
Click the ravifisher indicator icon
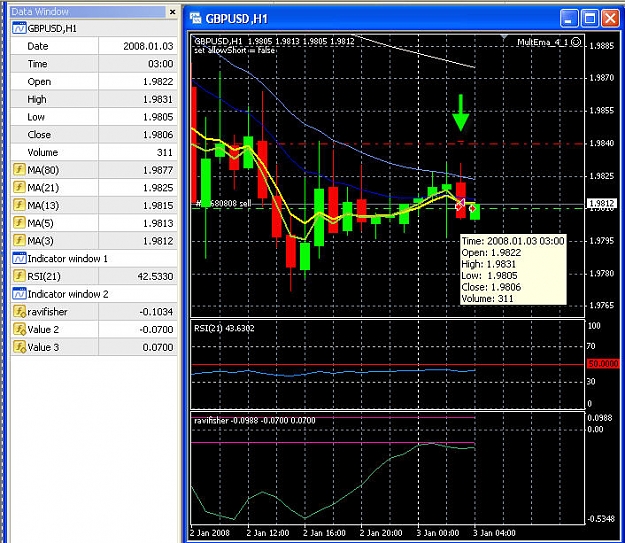pyautogui.click(x=19, y=311)
